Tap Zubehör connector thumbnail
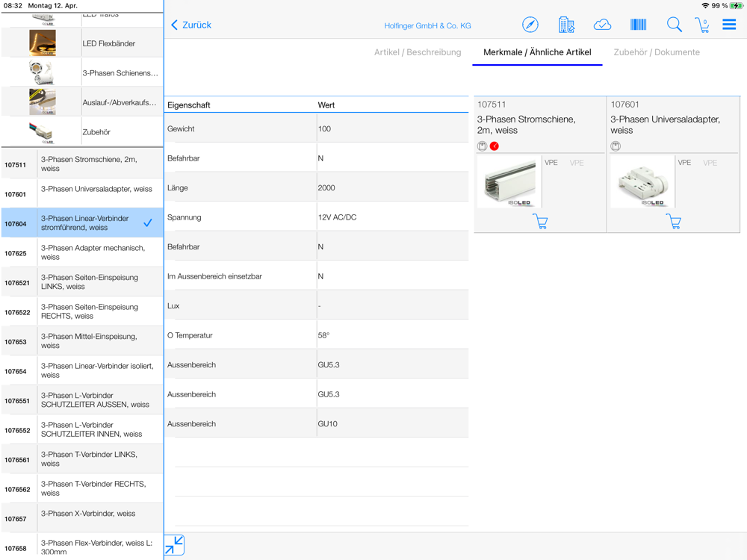 [43, 132]
